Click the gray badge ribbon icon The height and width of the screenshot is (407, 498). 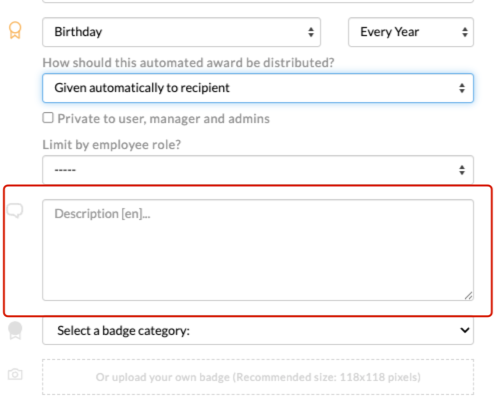(15, 330)
